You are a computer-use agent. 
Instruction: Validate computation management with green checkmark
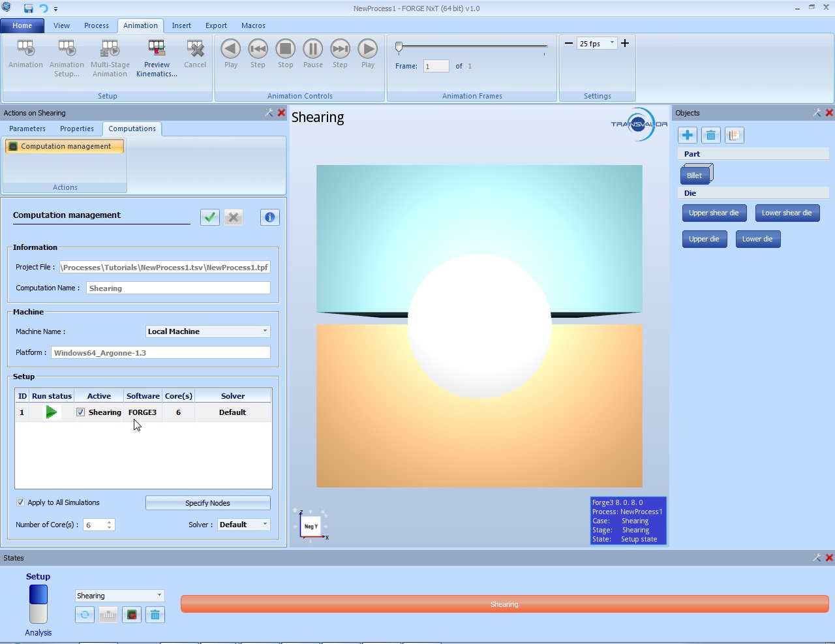point(209,217)
